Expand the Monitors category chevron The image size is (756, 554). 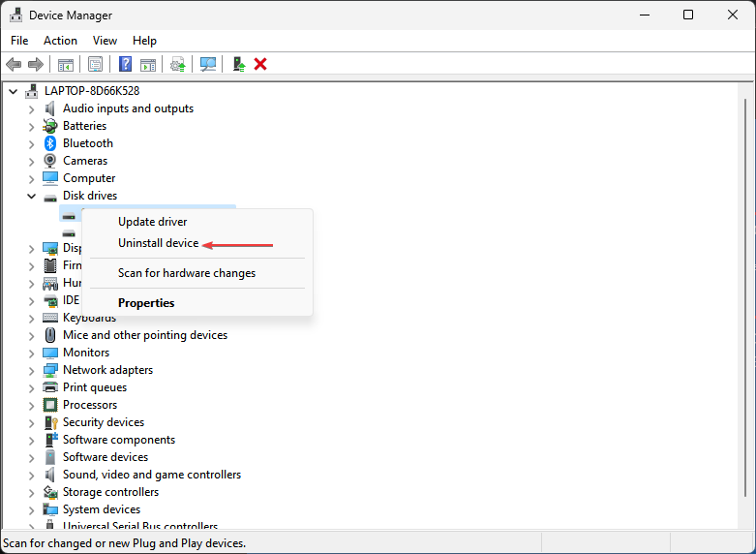31,354
